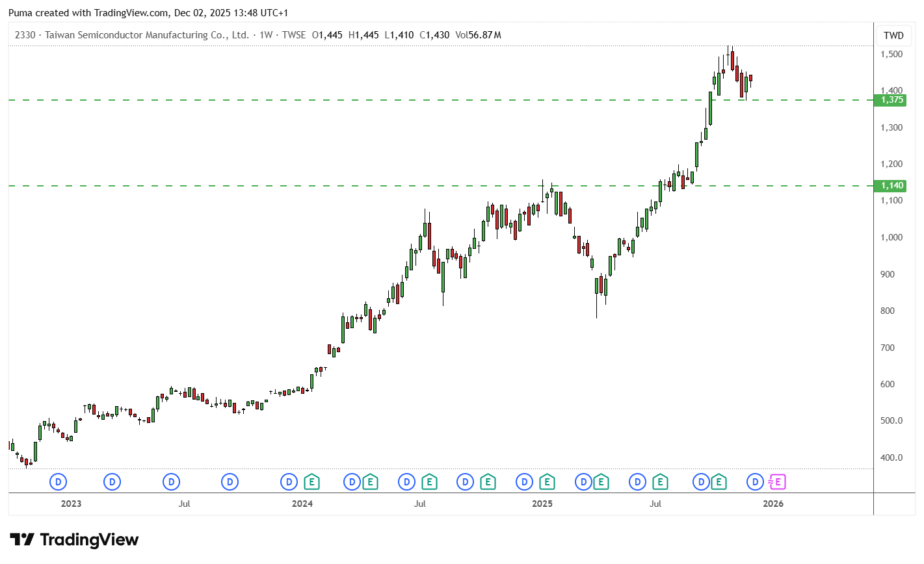Click the TWD currency button
Screen dimensions: 924x564
point(893,35)
